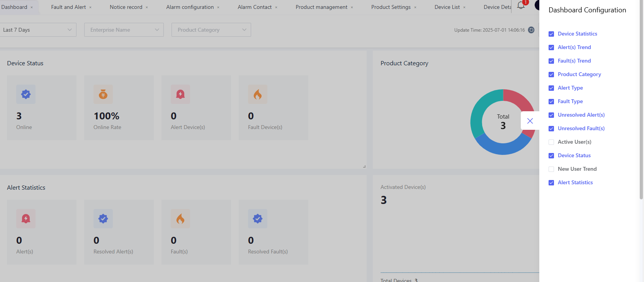Click the Online Rate money bag icon

[x=103, y=94]
